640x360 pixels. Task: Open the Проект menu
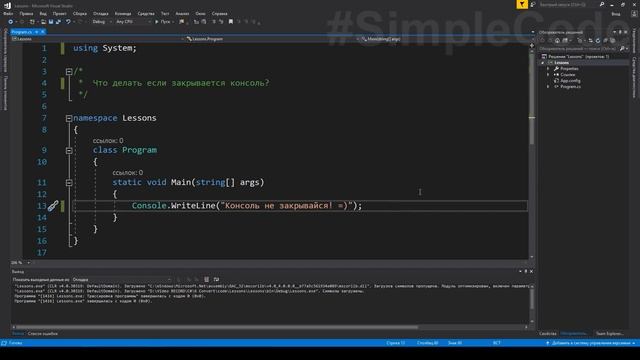[60, 13]
